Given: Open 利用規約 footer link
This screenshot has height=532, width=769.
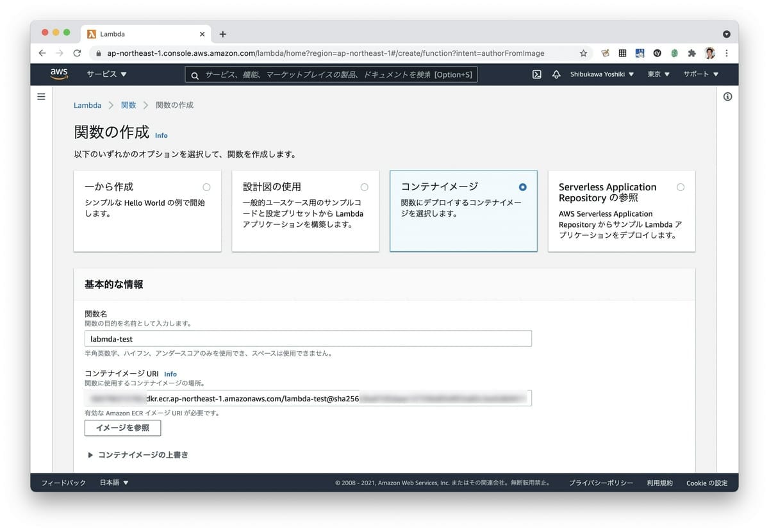Looking at the screenshot, I should pos(660,483).
